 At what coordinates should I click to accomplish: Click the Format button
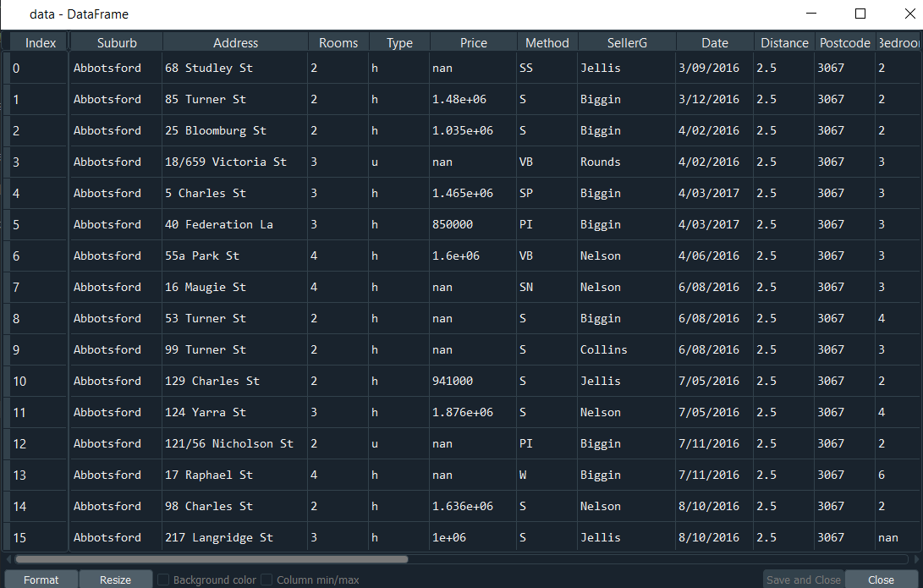point(41,580)
